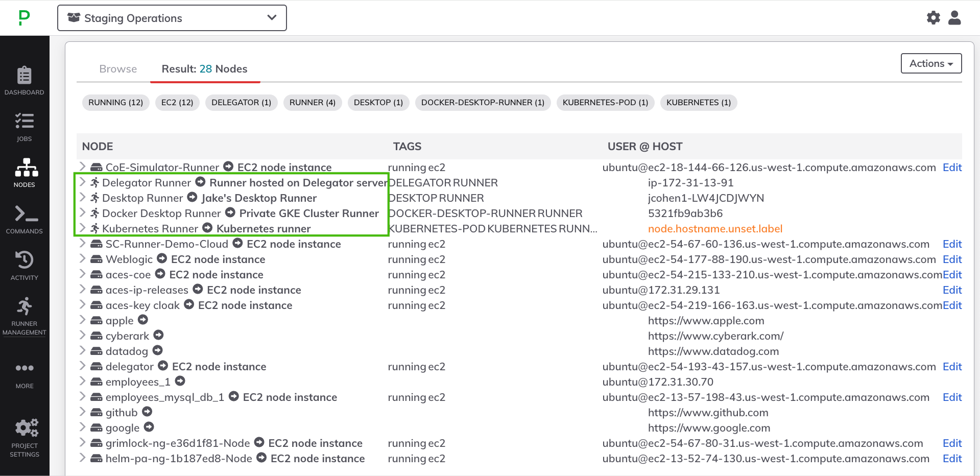Image resolution: width=980 pixels, height=476 pixels.
Task: Expand the Delegator Runner node row
Action: pyautogui.click(x=82, y=182)
